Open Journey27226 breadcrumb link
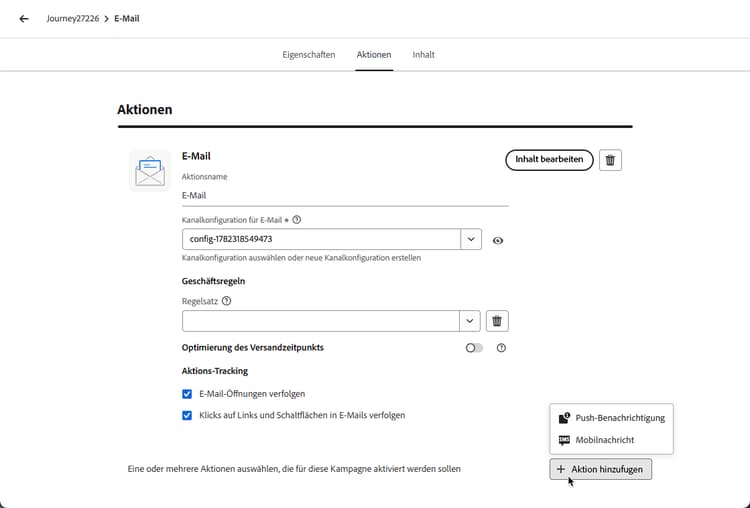Screen dimensions: 750x508 pos(73,19)
